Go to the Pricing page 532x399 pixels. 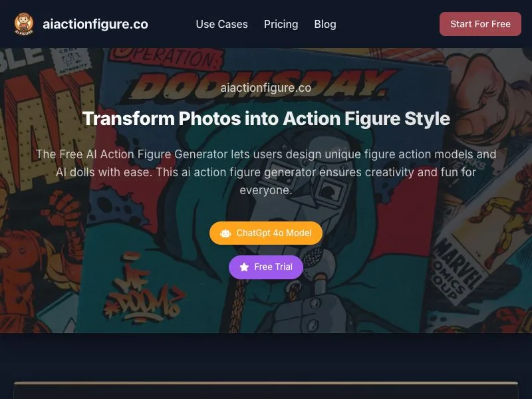point(281,24)
